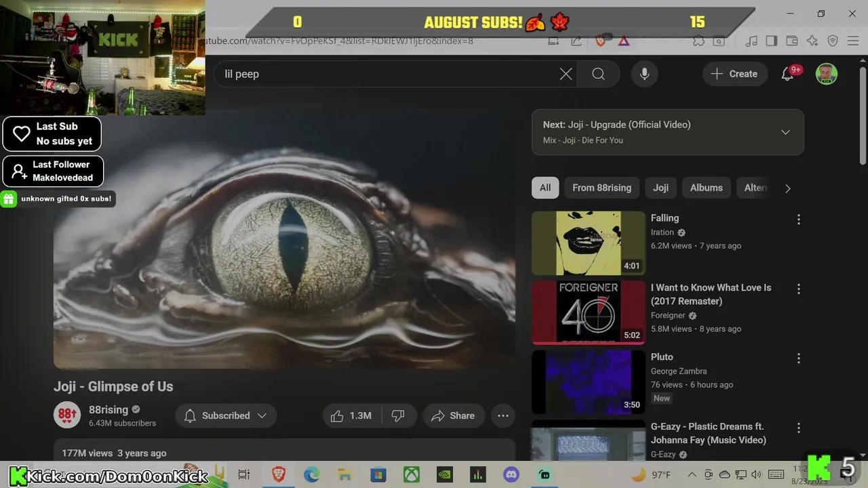Viewport: 868px width, 488px height.
Task: Click the Create button
Action: pyautogui.click(x=734, y=74)
